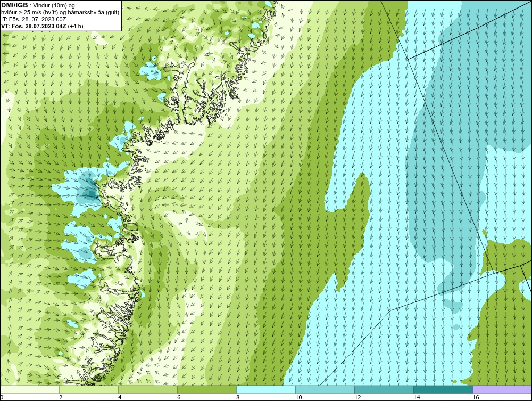The width and height of the screenshot is (532, 401).
Task: Click the scale label '6'
Action: point(179,398)
